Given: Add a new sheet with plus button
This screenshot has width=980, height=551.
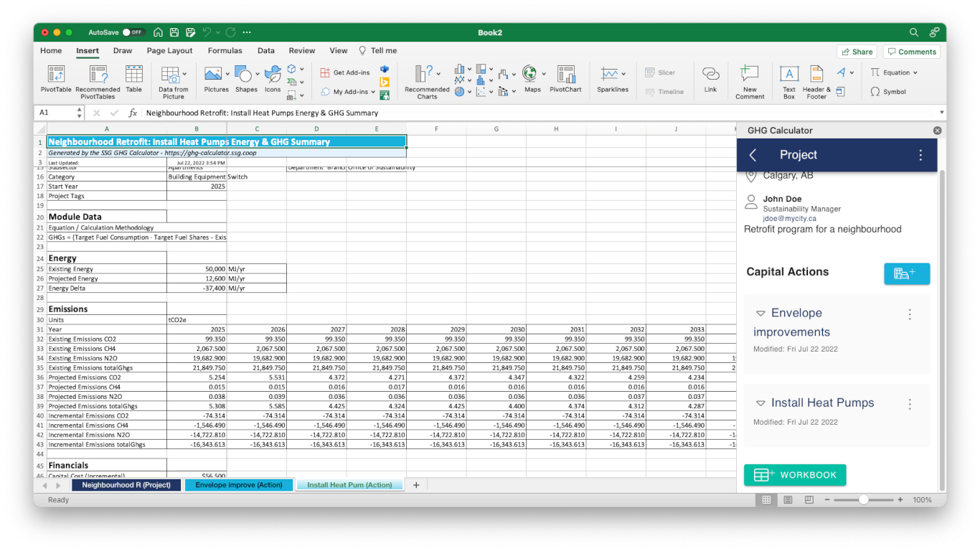Looking at the screenshot, I should (x=416, y=485).
